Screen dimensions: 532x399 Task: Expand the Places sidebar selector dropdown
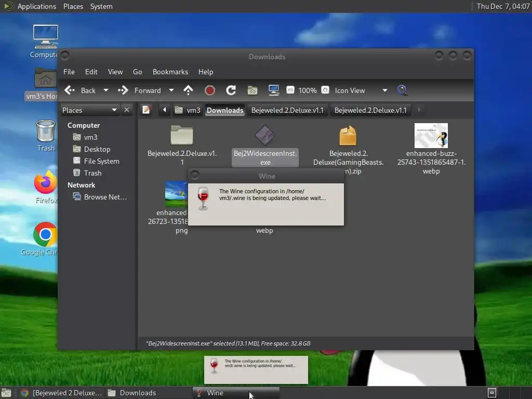tap(89, 110)
